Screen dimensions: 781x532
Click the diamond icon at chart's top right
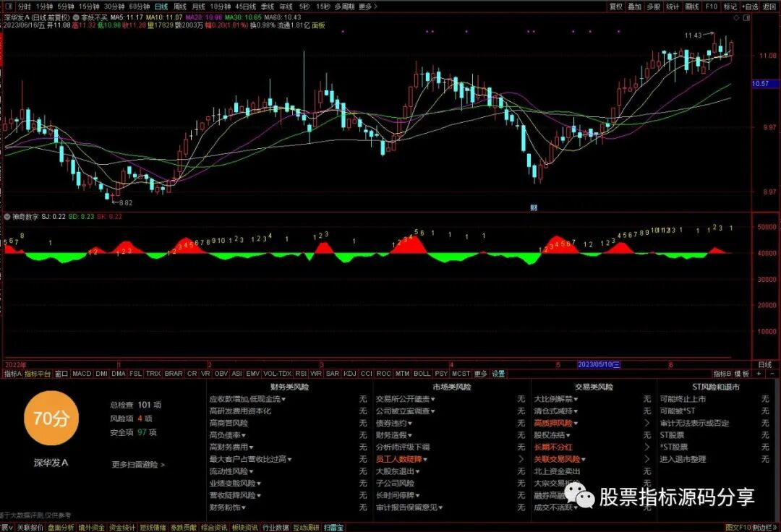737,18
